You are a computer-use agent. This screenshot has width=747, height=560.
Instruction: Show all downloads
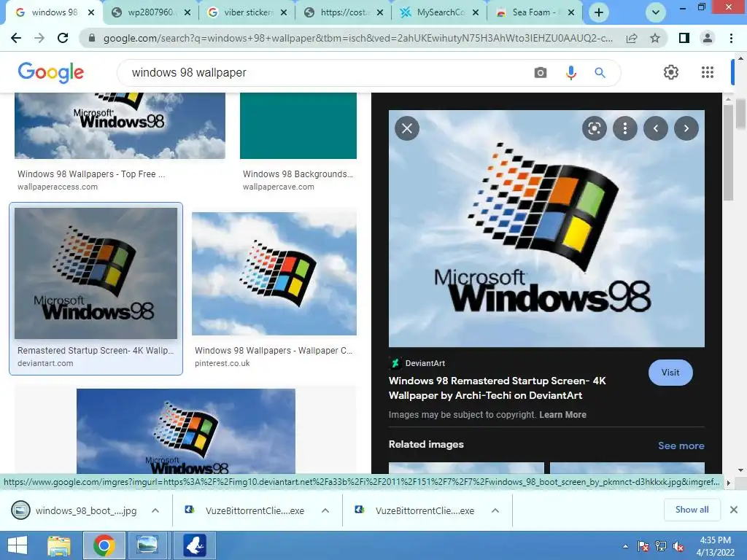[692, 510]
